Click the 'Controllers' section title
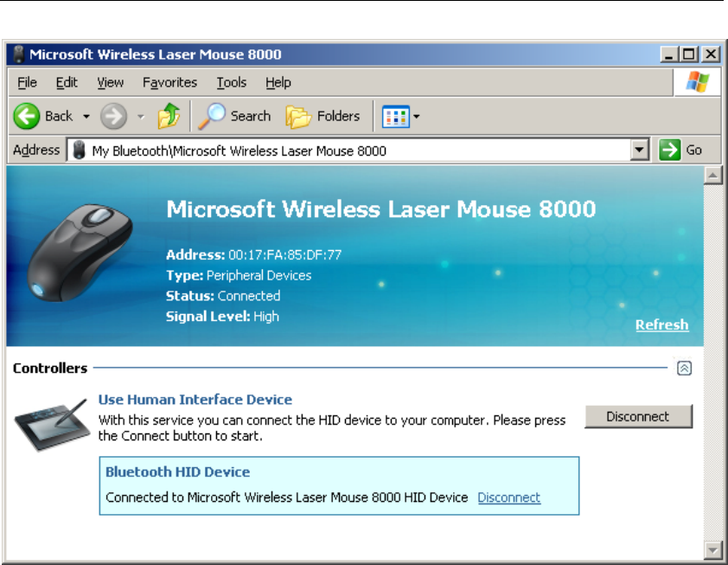 click(x=50, y=369)
